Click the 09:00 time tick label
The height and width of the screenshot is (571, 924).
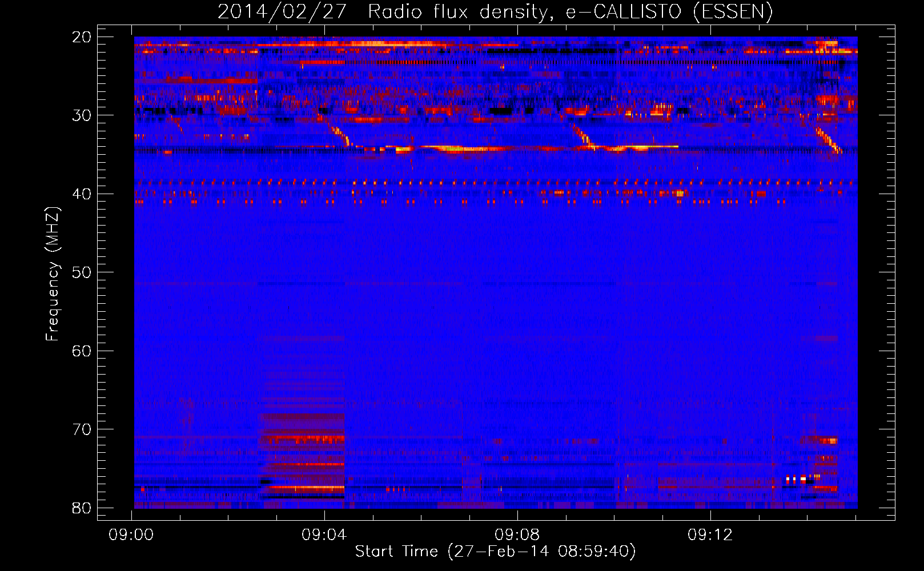tap(131, 535)
